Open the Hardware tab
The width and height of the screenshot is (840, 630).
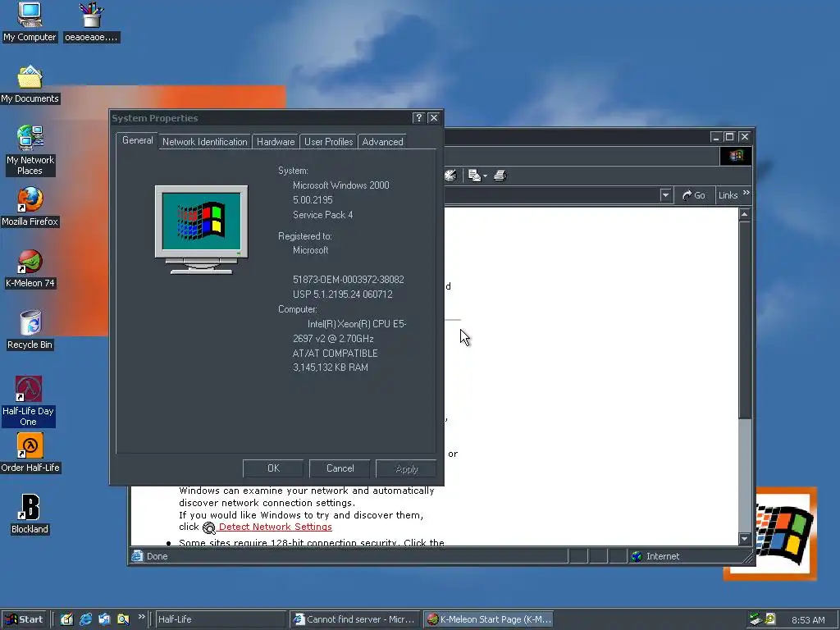click(276, 142)
